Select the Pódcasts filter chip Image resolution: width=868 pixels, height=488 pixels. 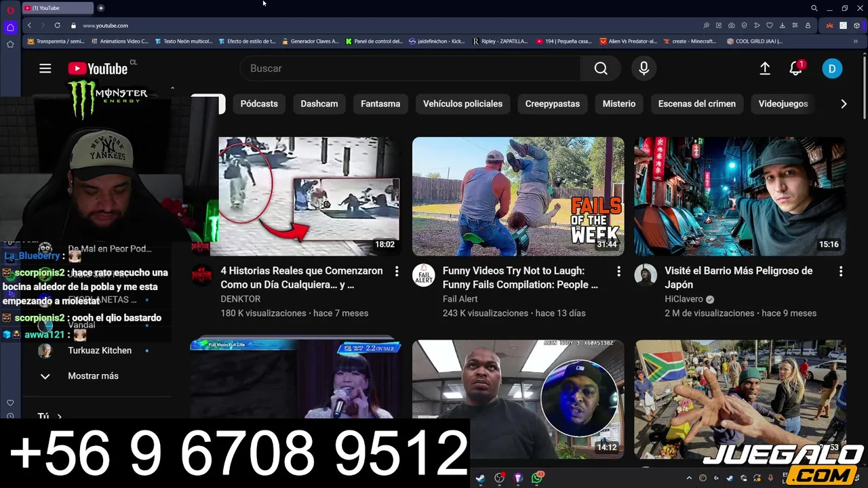pyautogui.click(x=259, y=104)
